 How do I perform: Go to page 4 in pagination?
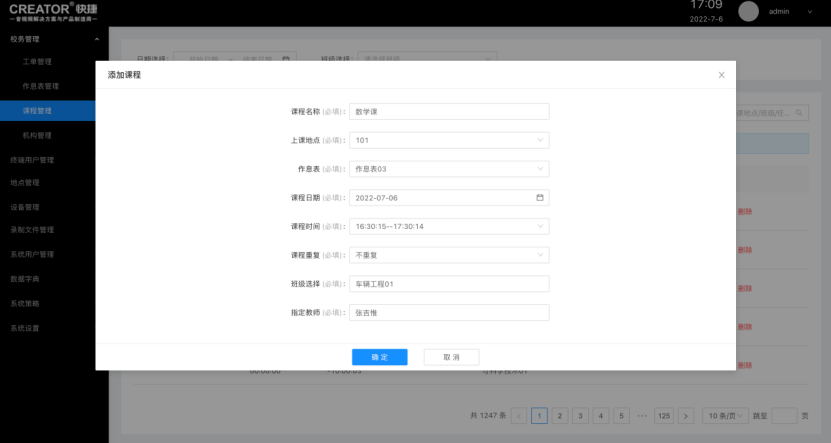point(601,416)
